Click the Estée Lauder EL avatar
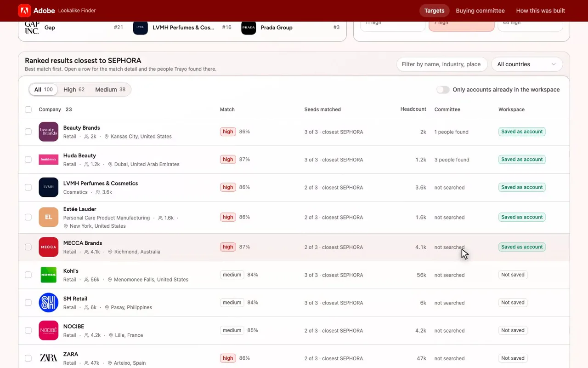This screenshot has width=588, height=368. (x=49, y=217)
